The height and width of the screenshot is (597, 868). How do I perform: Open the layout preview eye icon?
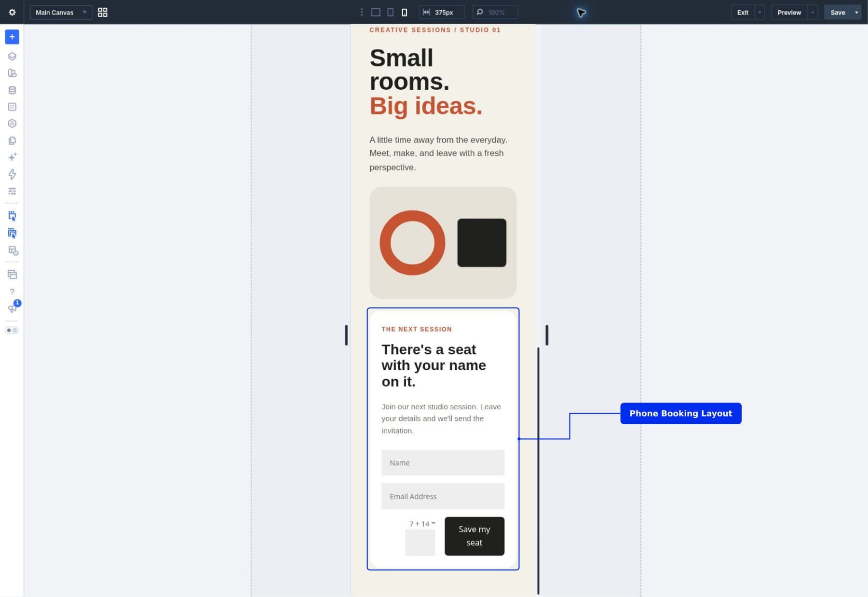[x=13, y=250]
